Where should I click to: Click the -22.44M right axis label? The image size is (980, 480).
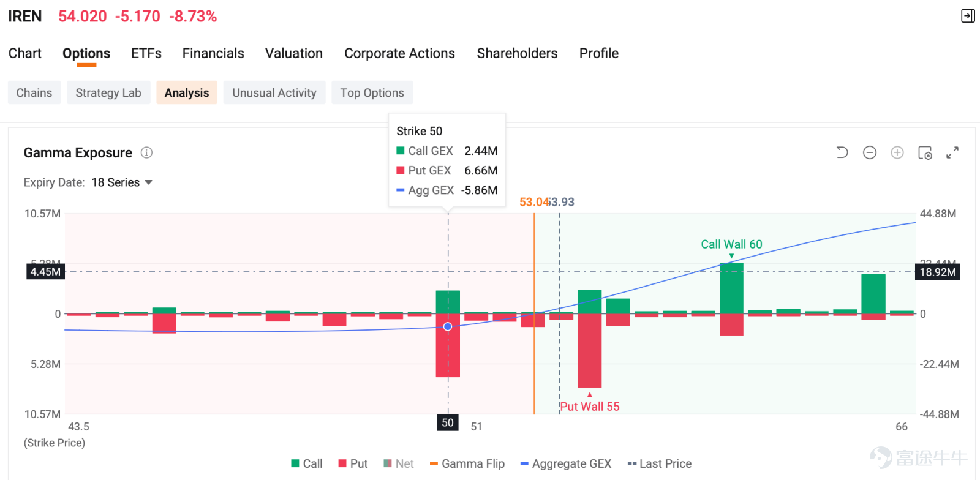(940, 364)
